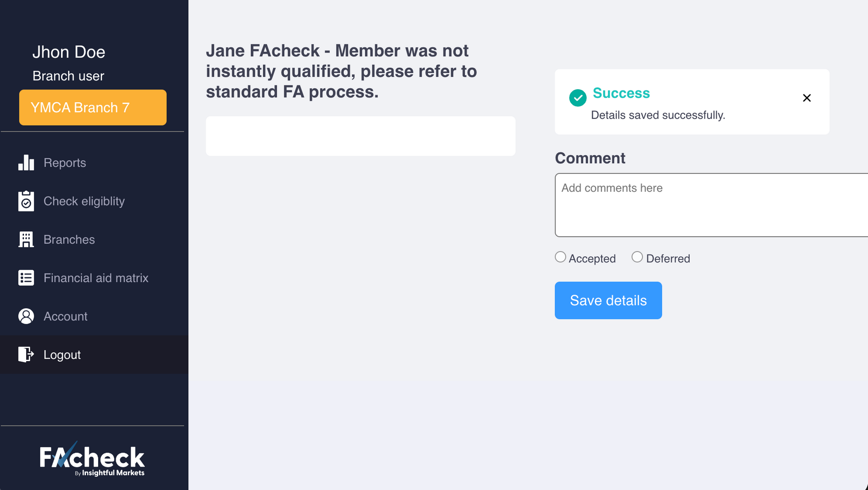Click the green Success checkmark icon
The image size is (868, 490).
tap(578, 98)
